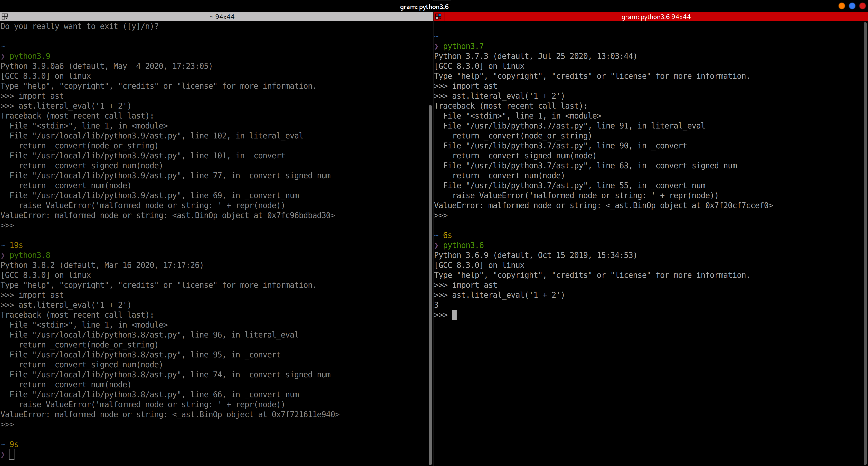Click the python3.8 'line 96, in literal_eval' row

154,335
